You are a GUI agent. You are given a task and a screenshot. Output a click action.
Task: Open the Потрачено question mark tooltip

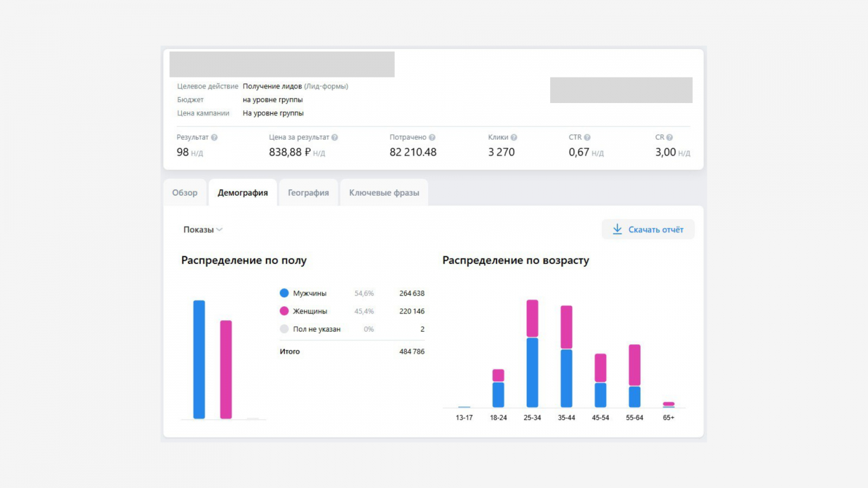click(432, 138)
